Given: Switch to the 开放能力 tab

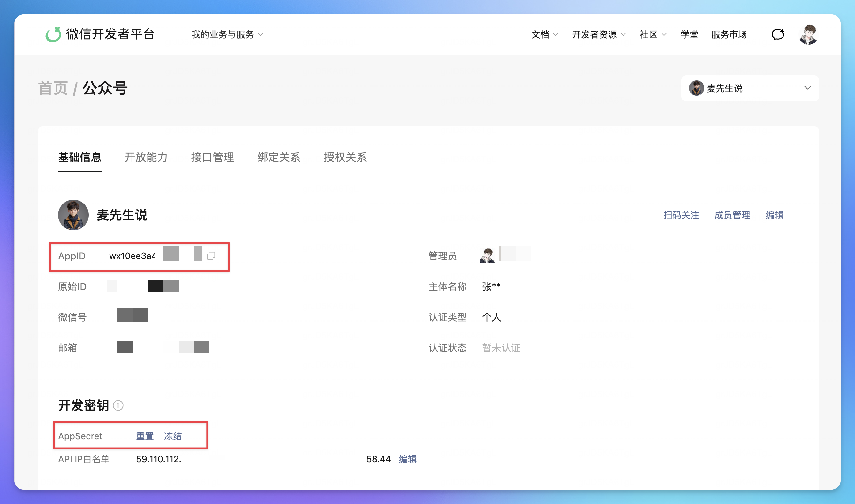Looking at the screenshot, I should click(146, 158).
